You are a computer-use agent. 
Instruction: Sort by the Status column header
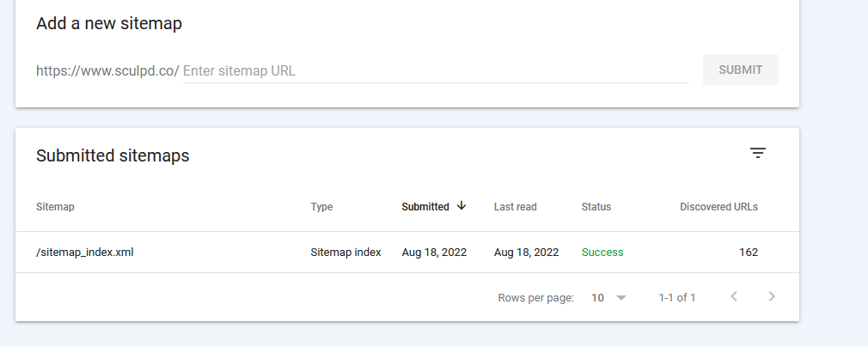click(596, 207)
